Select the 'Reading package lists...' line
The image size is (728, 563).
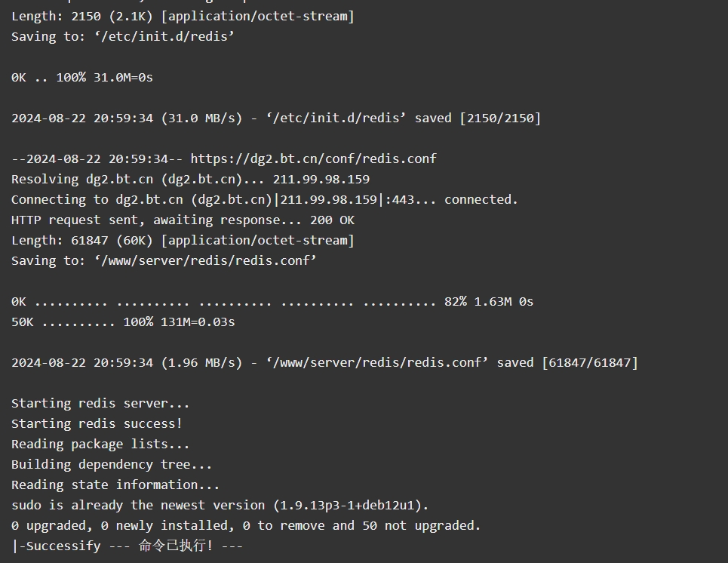tap(100, 444)
